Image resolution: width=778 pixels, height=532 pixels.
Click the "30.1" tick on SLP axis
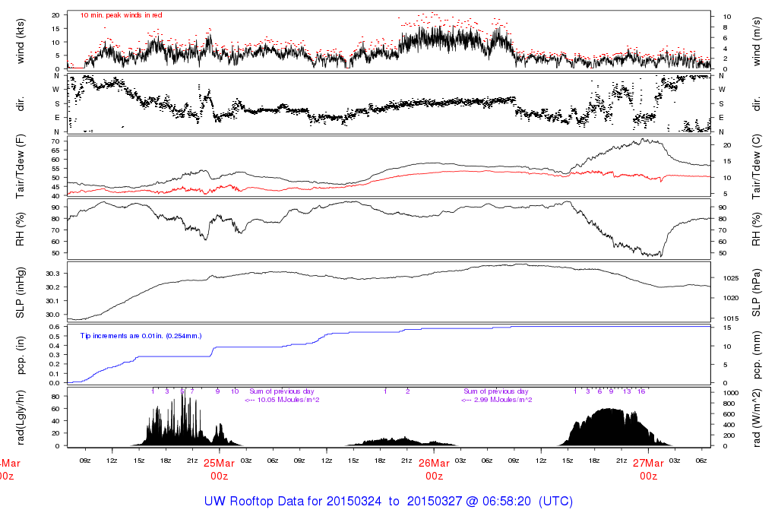tap(53, 301)
